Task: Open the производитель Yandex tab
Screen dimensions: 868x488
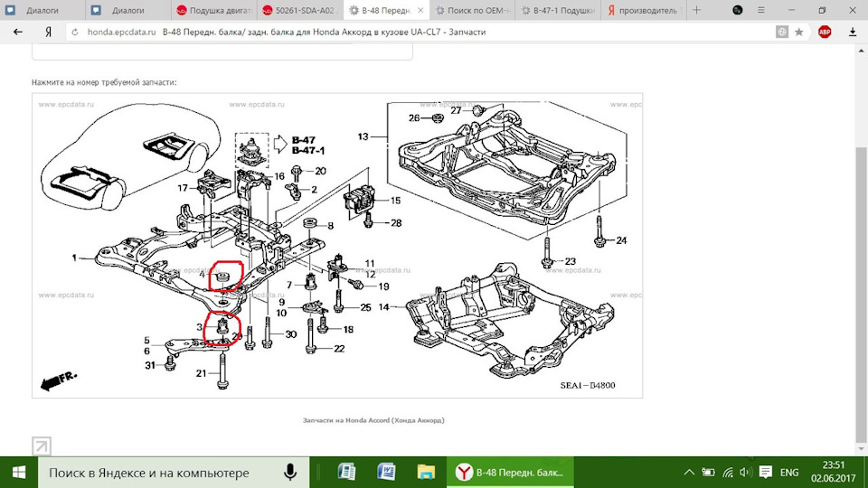Action: [x=644, y=10]
